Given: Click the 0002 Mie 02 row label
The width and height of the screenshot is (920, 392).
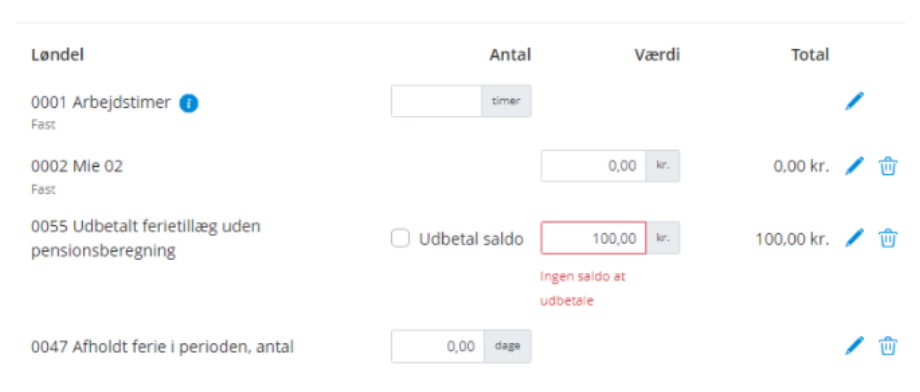Looking at the screenshot, I should tap(77, 167).
